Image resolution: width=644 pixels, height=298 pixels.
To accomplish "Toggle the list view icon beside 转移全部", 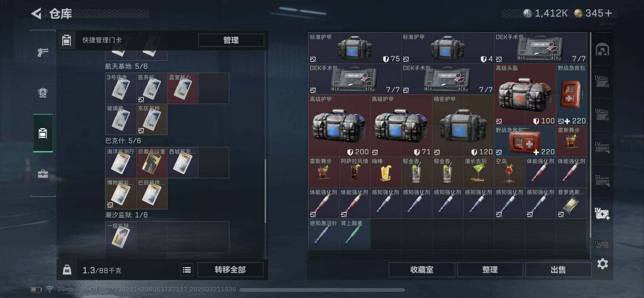I will 187,270.
